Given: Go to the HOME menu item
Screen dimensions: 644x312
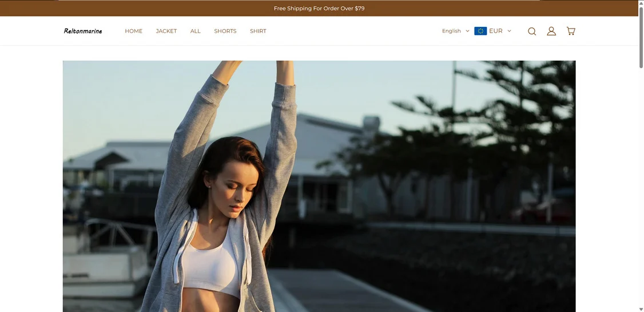Looking at the screenshot, I should point(133,31).
